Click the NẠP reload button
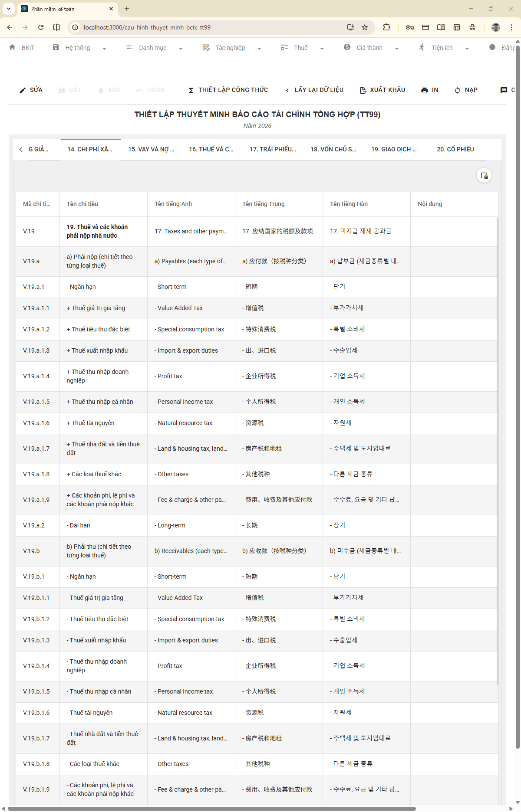The height and width of the screenshot is (812, 521). tap(466, 90)
